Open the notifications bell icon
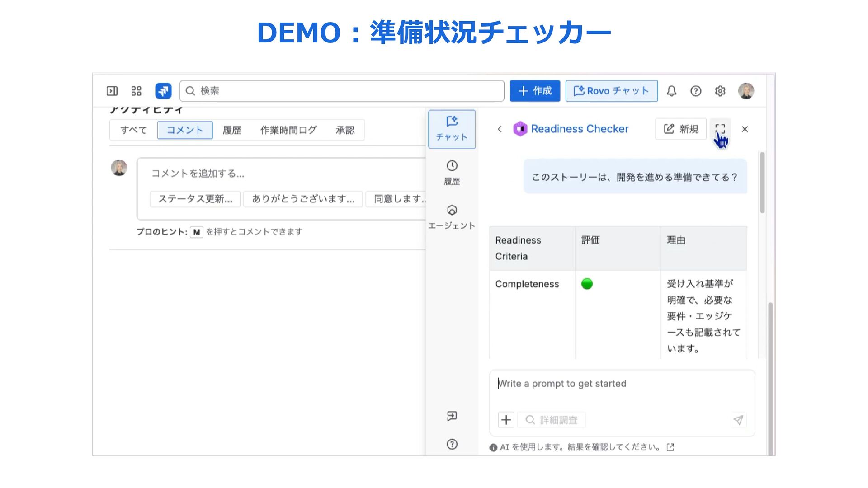868x488 pixels. pyautogui.click(x=671, y=91)
